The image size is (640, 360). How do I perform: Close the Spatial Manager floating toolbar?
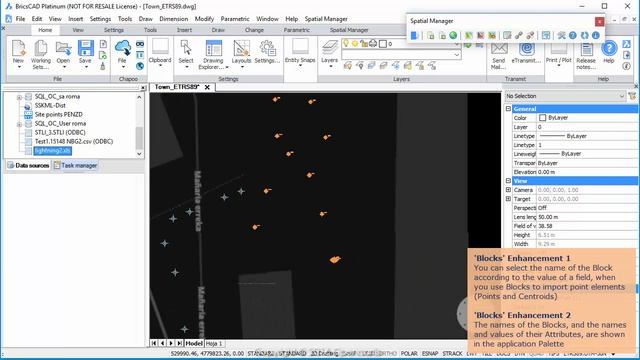[x=599, y=21]
